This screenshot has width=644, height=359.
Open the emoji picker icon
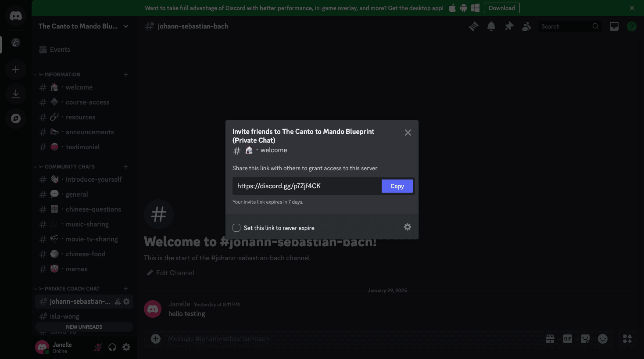pyautogui.click(x=603, y=339)
